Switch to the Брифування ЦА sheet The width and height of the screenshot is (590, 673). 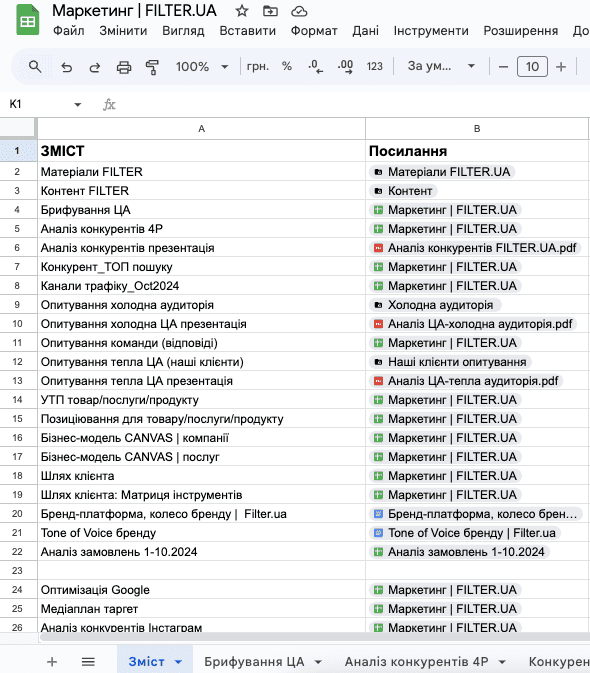pos(254,661)
